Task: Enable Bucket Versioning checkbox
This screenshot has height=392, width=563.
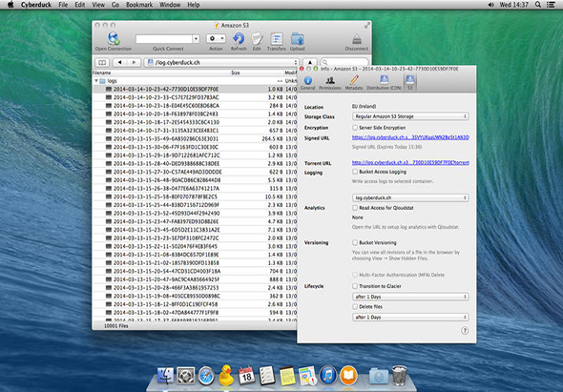Action: 355,242
